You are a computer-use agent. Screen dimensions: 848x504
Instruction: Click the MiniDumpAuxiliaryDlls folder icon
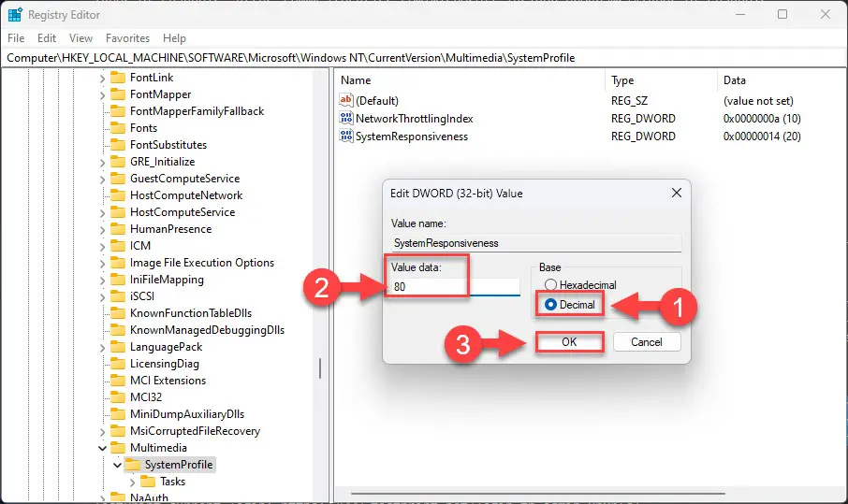click(117, 414)
